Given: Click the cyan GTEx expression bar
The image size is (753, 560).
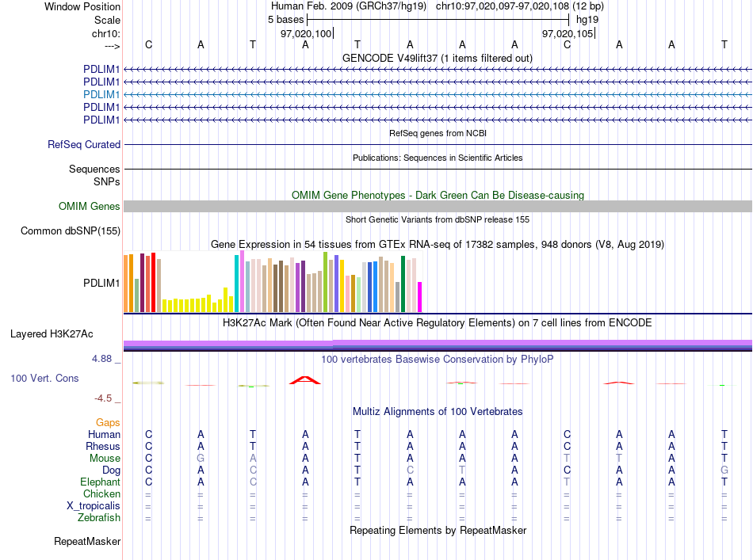Looking at the screenshot, I should pyautogui.click(x=236, y=284).
